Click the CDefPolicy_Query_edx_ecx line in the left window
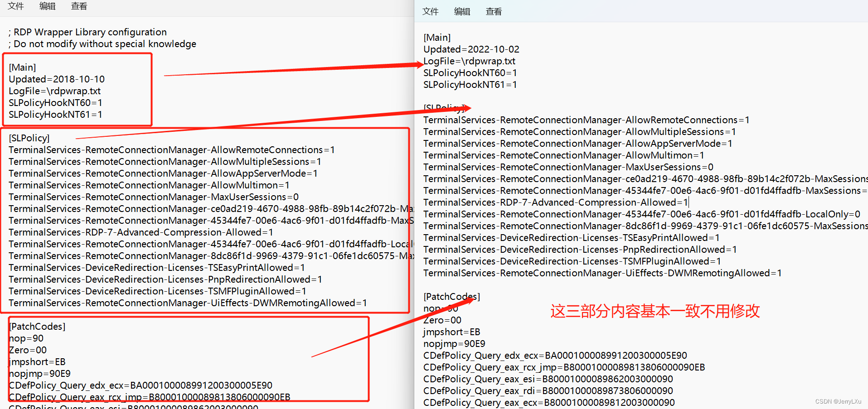 [x=141, y=385]
